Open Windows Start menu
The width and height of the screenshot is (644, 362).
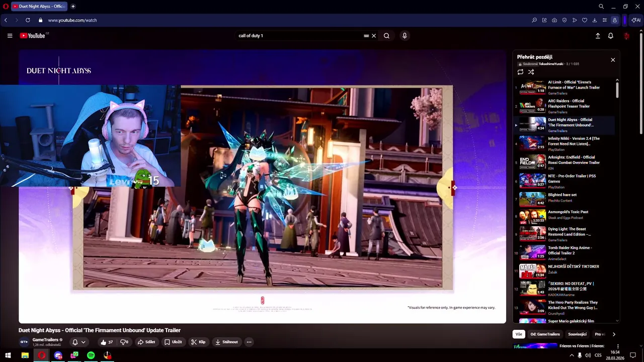point(8,355)
